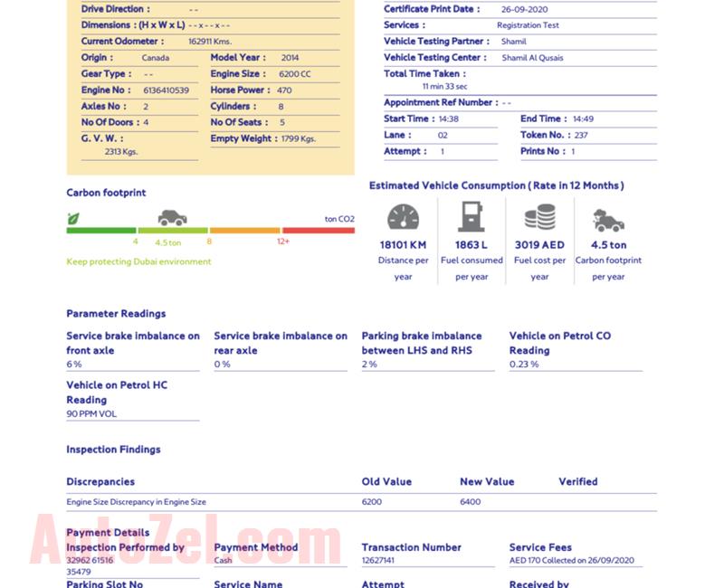Image resolution: width=724 pixels, height=588 pixels.
Task: Click the dark green segment of the carbon bar
Action: pyautogui.click(x=101, y=231)
